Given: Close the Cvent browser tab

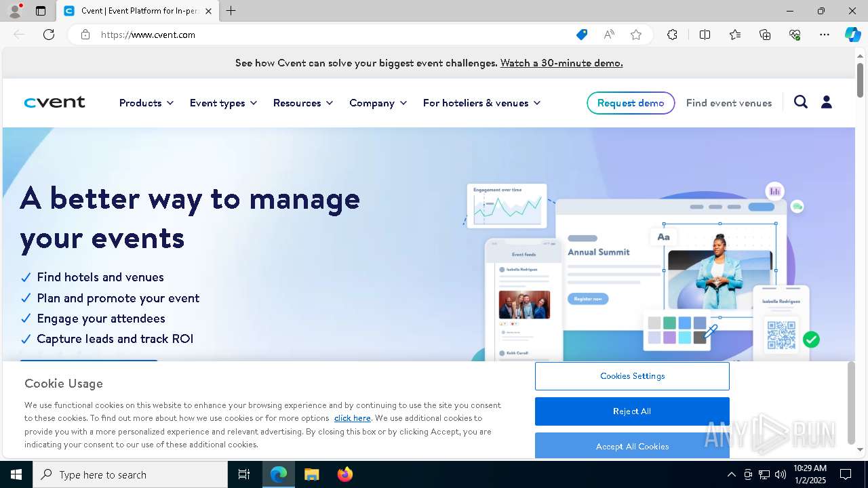Looking at the screenshot, I should 208,11.
